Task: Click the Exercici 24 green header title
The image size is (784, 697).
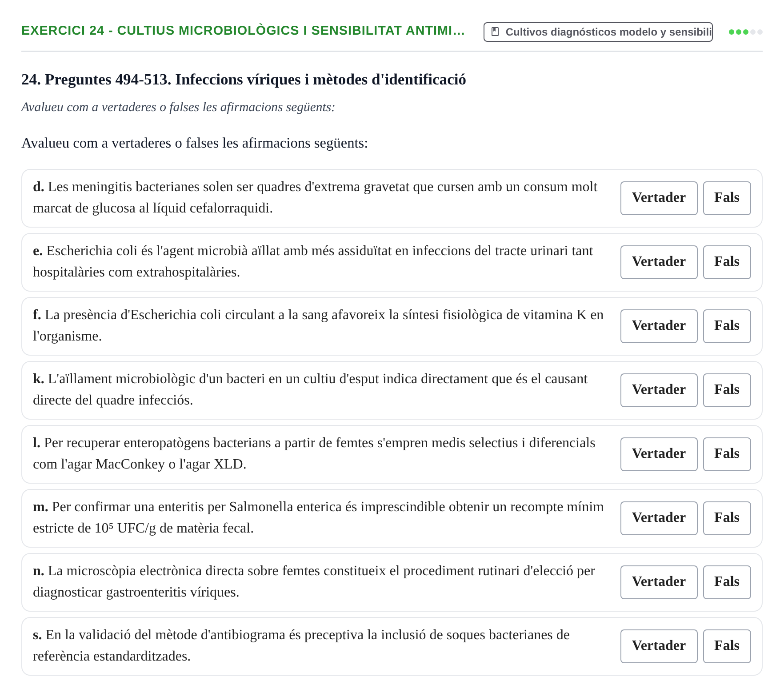Action: point(243,30)
